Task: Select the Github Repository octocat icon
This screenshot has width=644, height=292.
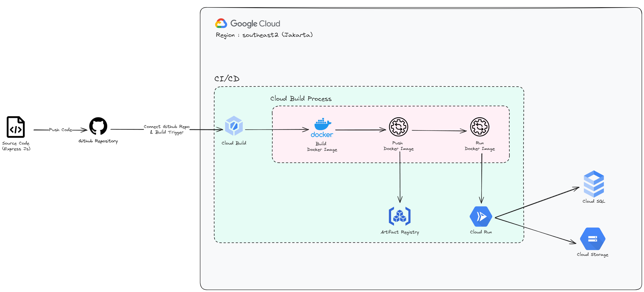Action: pos(98,126)
